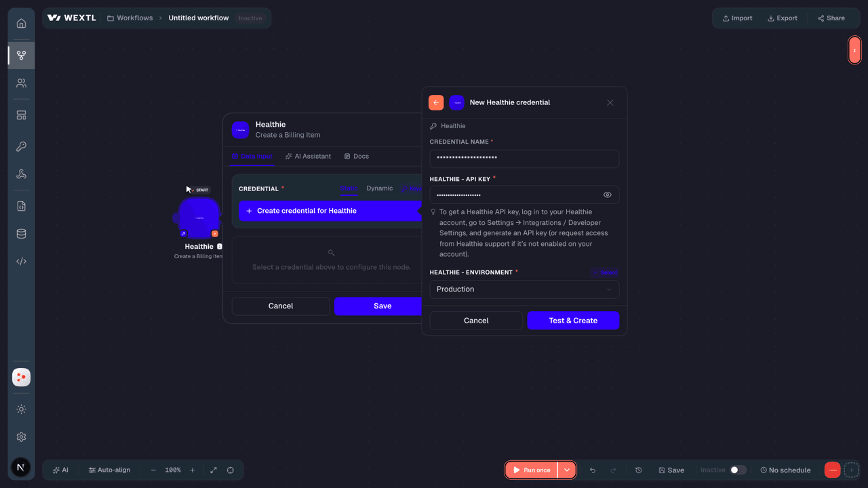Open the users/team icon in sidebar
Image resolution: width=868 pixels, height=488 pixels.
pos(21,83)
